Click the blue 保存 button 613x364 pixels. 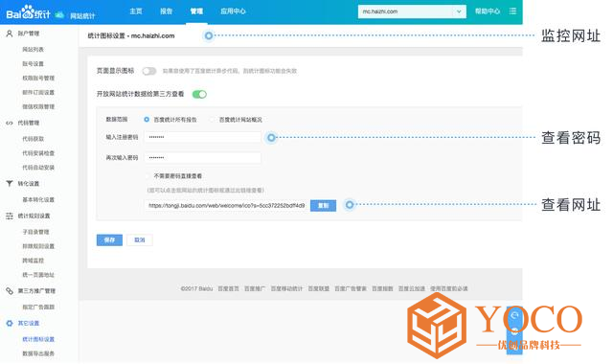109,240
